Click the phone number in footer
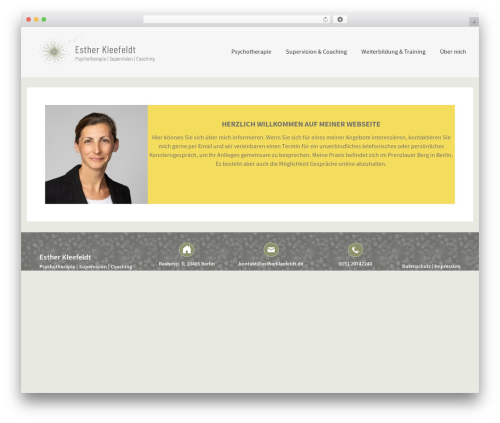The width and height of the screenshot is (500, 423). [355, 264]
